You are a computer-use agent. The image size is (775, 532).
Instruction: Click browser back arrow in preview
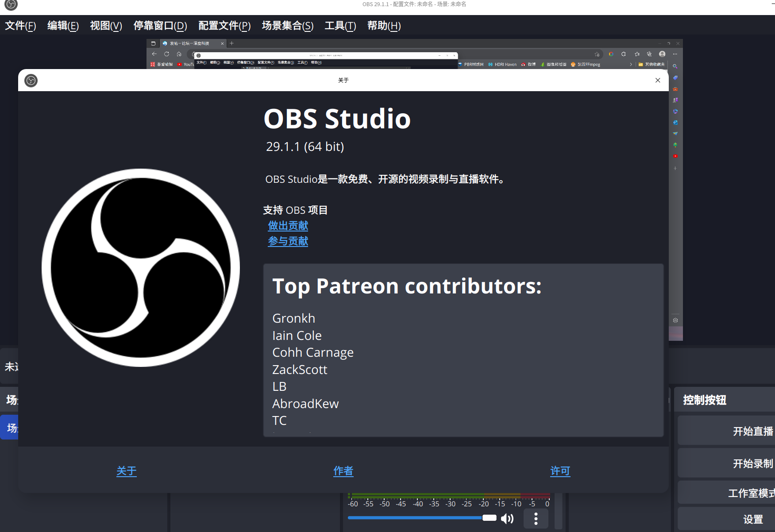pyautogui.click(x=154, y=54)
